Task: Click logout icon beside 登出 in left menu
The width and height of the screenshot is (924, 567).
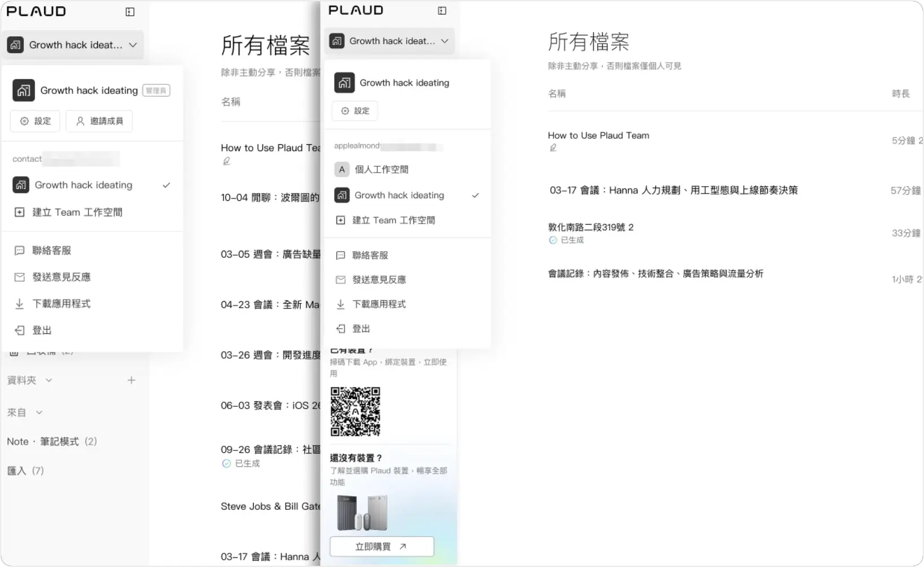Action: (x=19, y=330)
